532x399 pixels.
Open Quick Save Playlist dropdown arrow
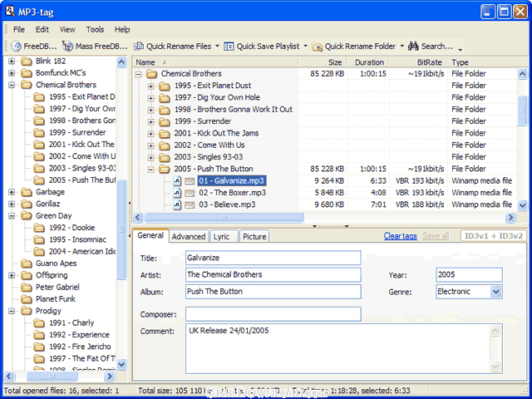pyautogui.click(x=305, y=47)
